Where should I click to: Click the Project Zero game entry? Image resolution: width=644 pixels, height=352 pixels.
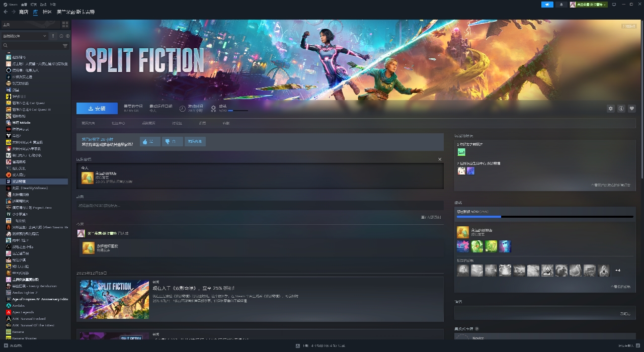36,208
